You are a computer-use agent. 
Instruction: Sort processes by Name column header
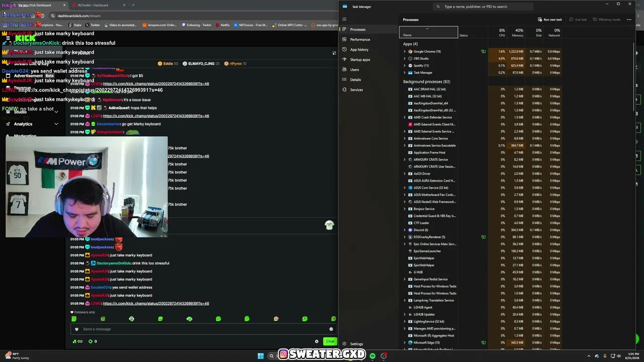428,33
